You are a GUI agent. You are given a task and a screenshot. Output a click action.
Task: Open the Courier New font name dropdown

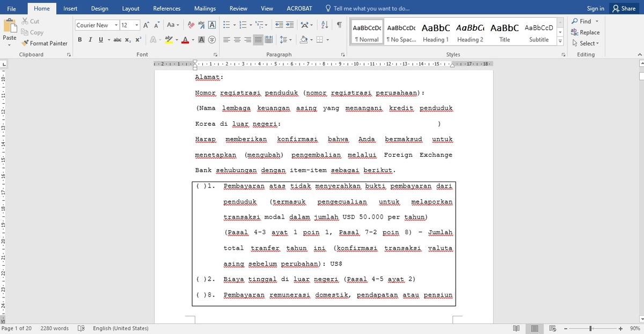pyautogui.click(x=115, y=25)
